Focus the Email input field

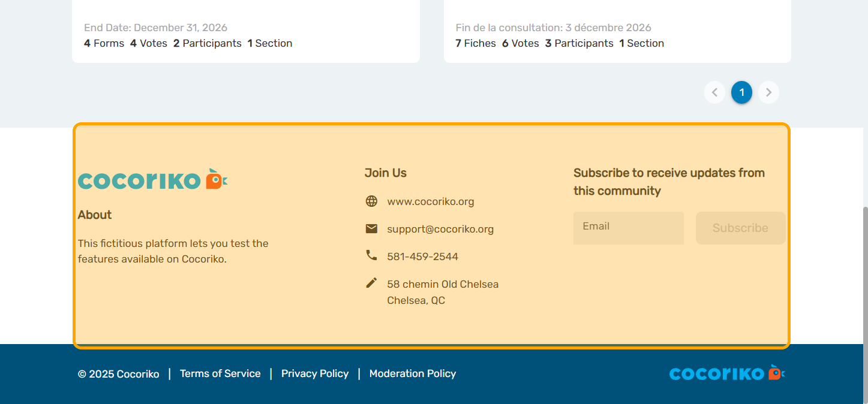tap(628, 228)
